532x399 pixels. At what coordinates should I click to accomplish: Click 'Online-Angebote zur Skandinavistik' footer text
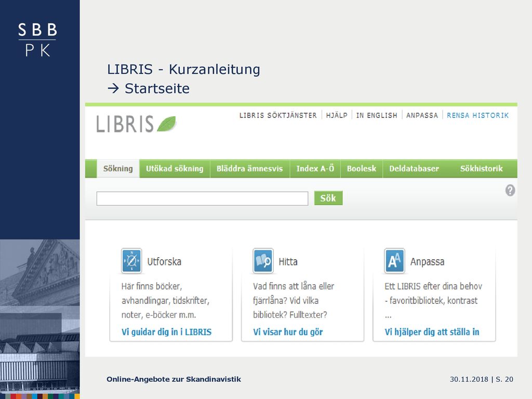click(x=174, y=379)
